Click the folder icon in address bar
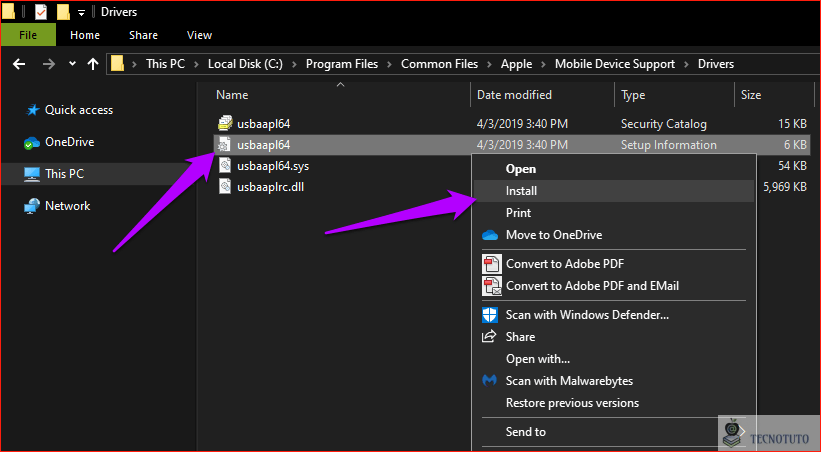Image resolution: width=821 pixels, height=452 pixels. (x=118, y=64)
